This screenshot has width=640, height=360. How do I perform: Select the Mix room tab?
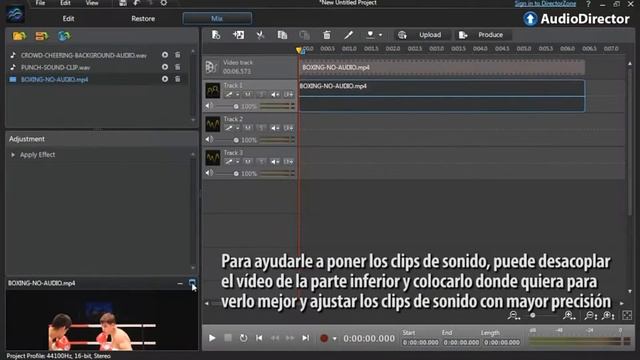[x=217, y=18]
